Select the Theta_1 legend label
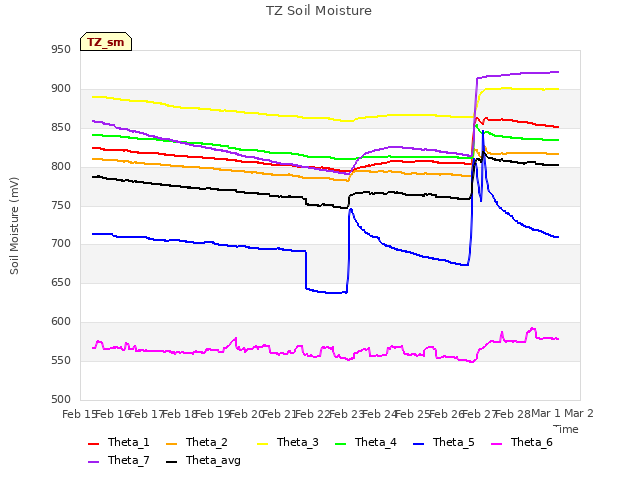The height and width of the screenshot is (480, 640). tap(129, 442)
